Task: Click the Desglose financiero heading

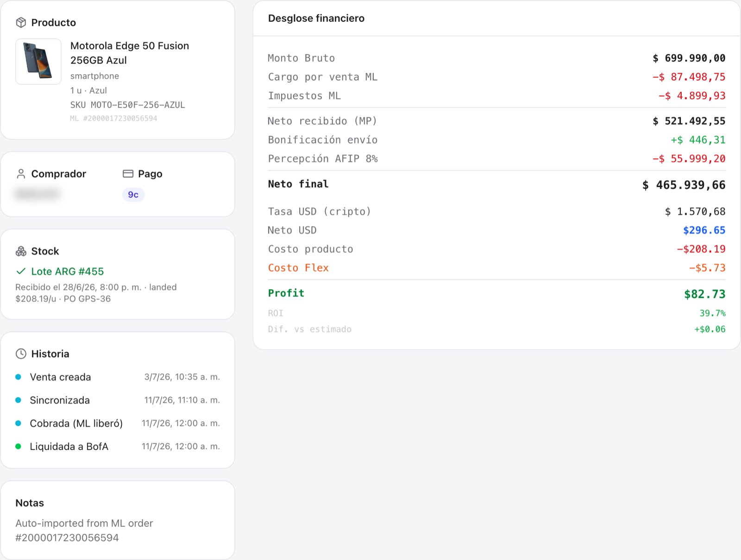Action: 316,19
